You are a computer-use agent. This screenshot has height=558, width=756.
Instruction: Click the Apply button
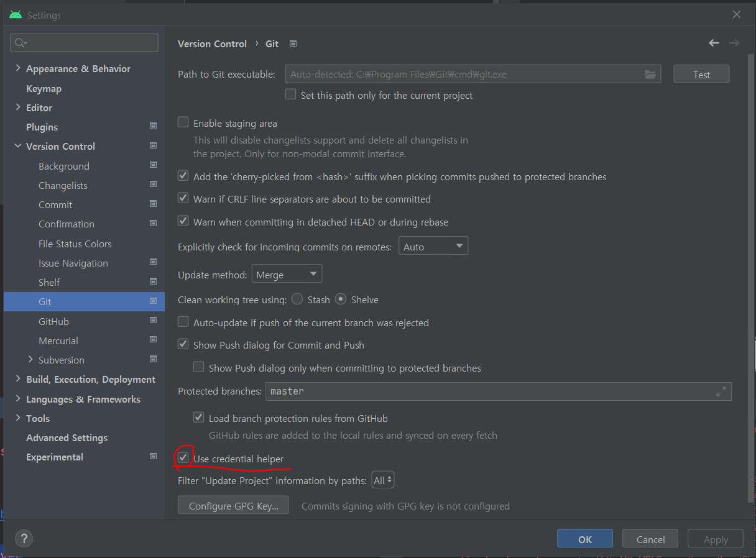716,539
